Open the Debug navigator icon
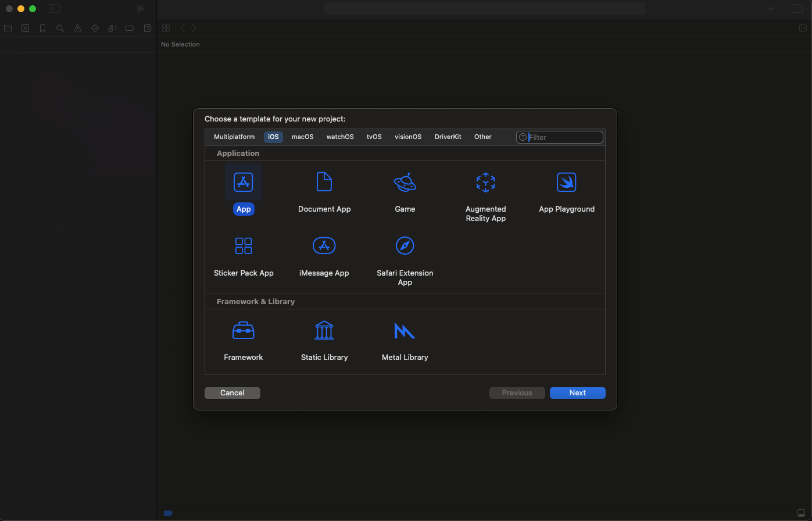 click(x=113, y=28)
